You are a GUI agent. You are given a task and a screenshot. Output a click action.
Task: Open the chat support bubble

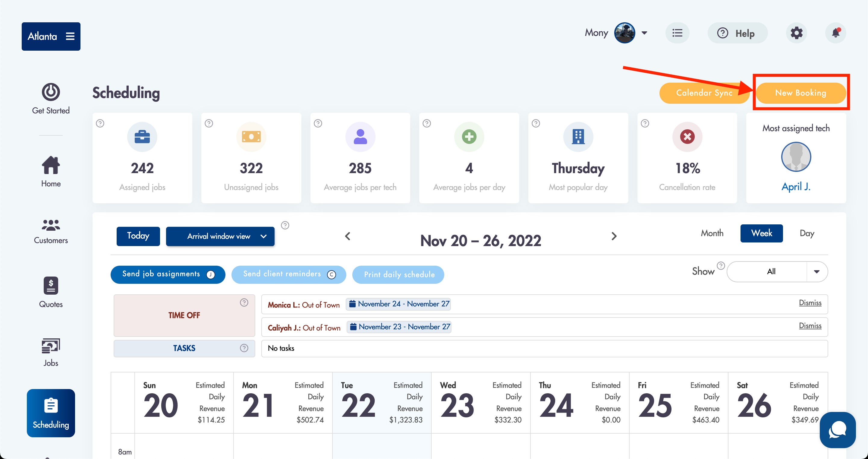[x=837, y=430]
